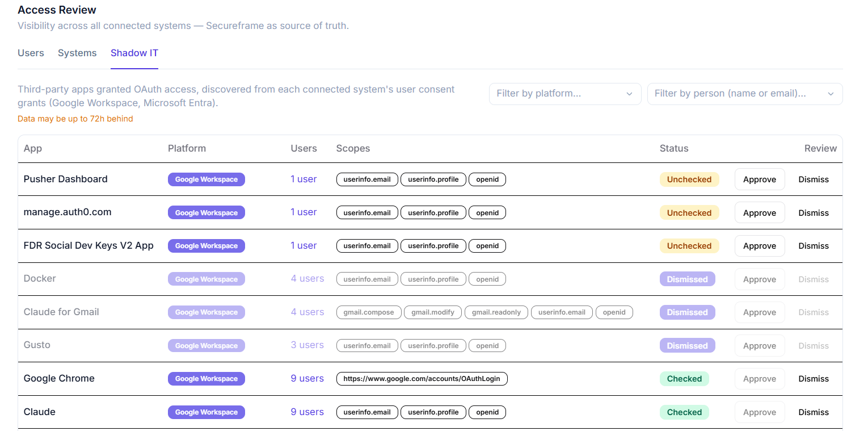Image resolution: width=868 pixels, height=431 pixels.
Task: Open the 9 users link for Claude
Action: click(x=307, y=412)
